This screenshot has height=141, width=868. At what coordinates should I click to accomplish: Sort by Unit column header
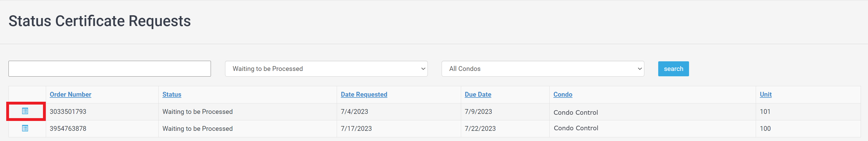pos(766,95)
